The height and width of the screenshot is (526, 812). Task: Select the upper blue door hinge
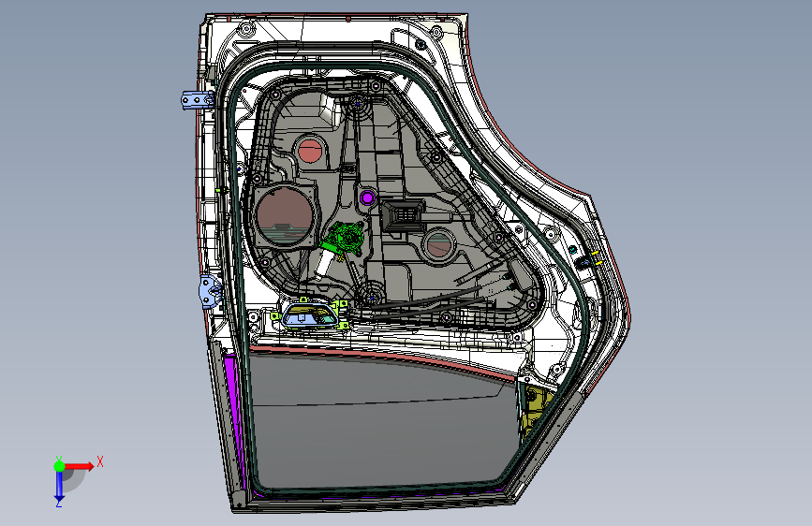click(198, 100)
